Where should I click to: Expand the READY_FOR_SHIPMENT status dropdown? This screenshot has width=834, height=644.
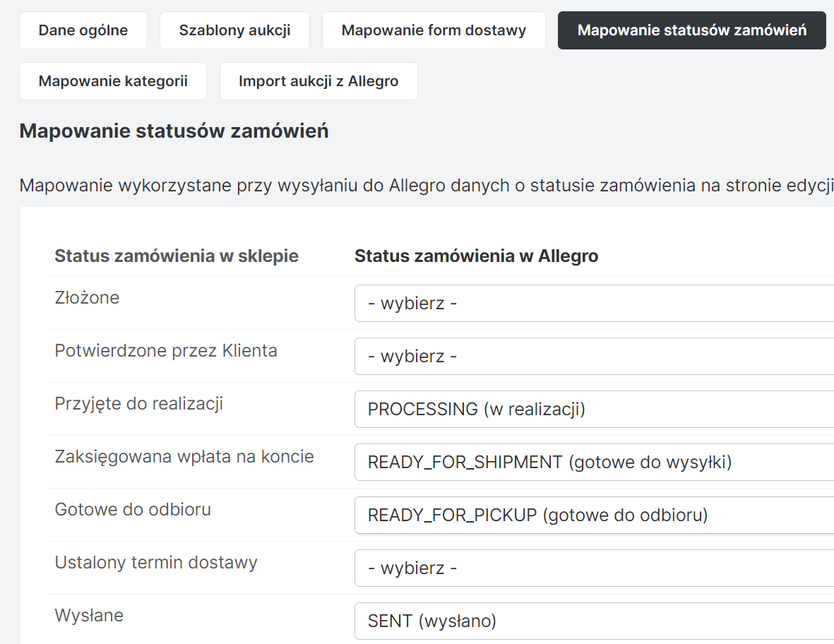click(593, 463)
